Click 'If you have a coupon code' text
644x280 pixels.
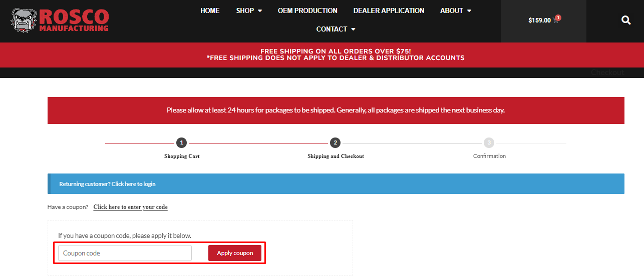[x=125, y=235]
